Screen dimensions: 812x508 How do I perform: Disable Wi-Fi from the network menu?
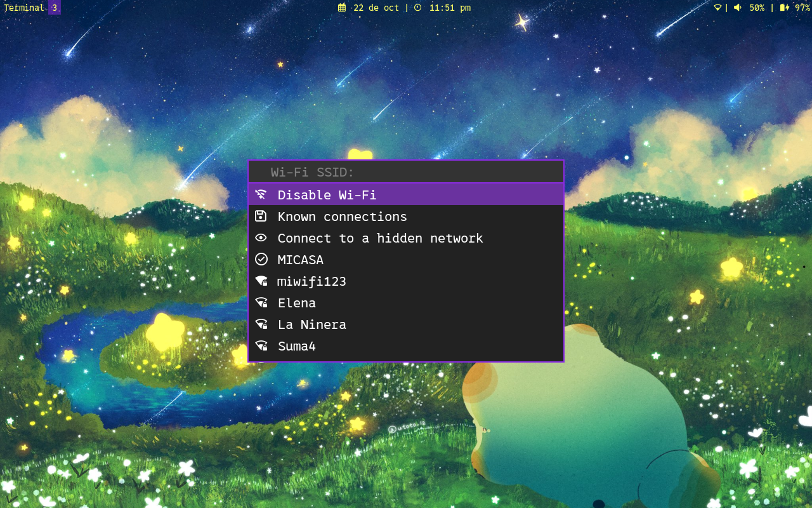pyautogui.click(x=327, y=194)
